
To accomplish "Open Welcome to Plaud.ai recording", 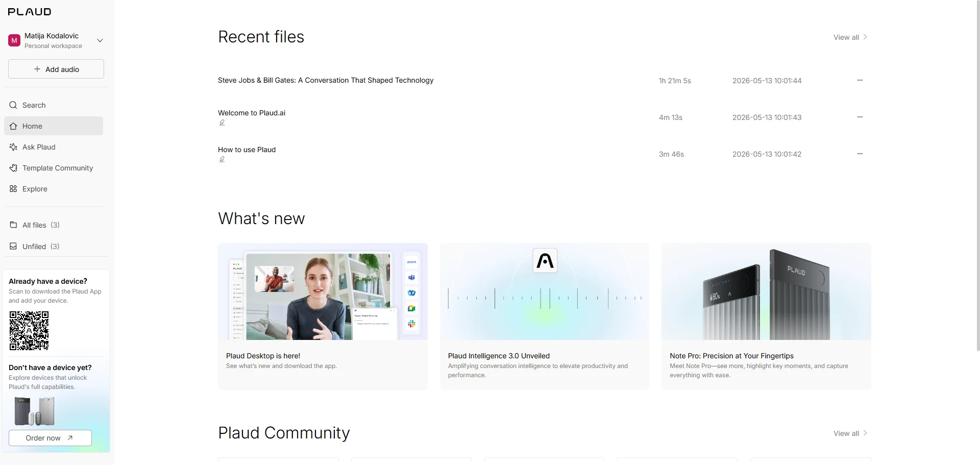I will 252,113.
